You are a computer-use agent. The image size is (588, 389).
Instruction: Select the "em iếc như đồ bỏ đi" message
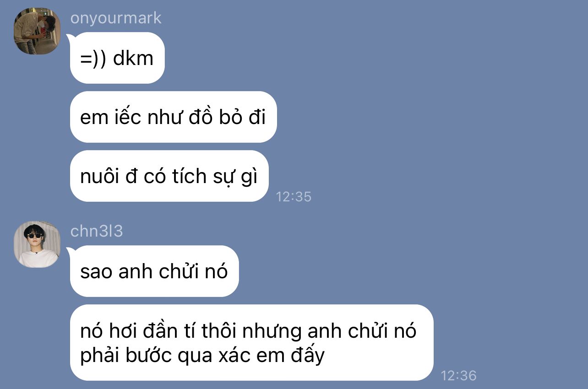coord(173,117)
